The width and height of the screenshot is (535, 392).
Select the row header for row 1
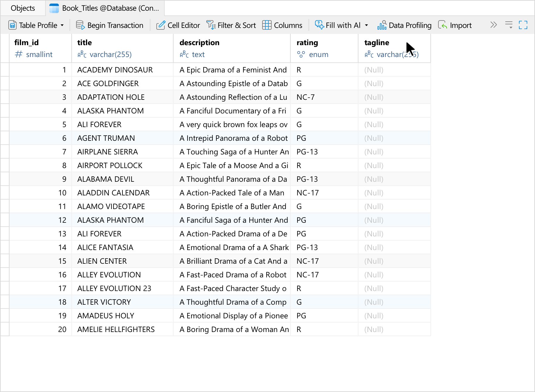pos(5,70)
